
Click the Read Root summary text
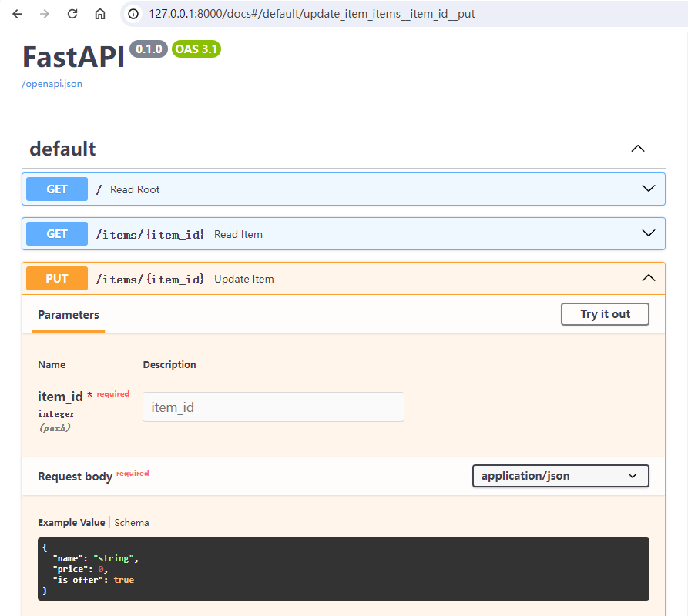click(135, 189)
